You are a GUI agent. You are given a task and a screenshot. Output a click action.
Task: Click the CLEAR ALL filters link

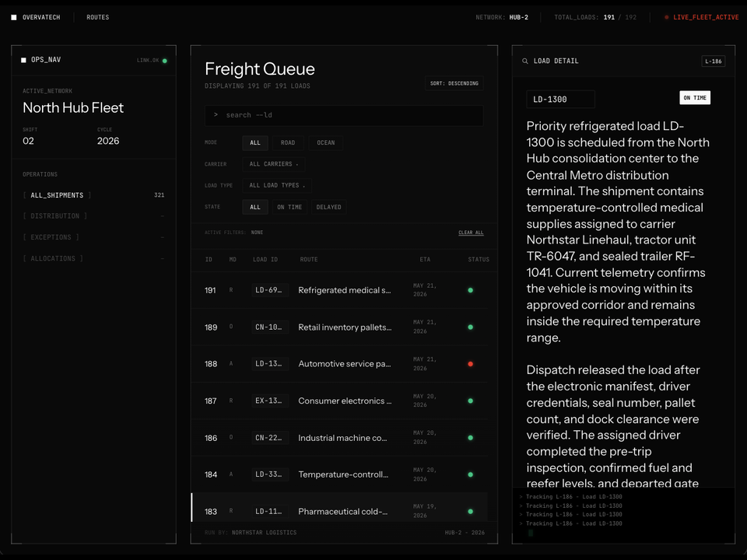click(x=471, y=233)
